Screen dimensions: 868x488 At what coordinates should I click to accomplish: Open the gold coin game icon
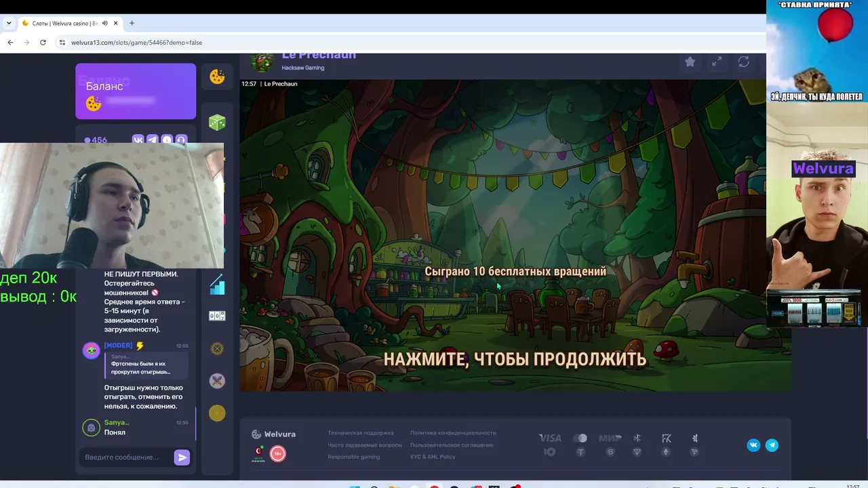click(x=217, y=413)
